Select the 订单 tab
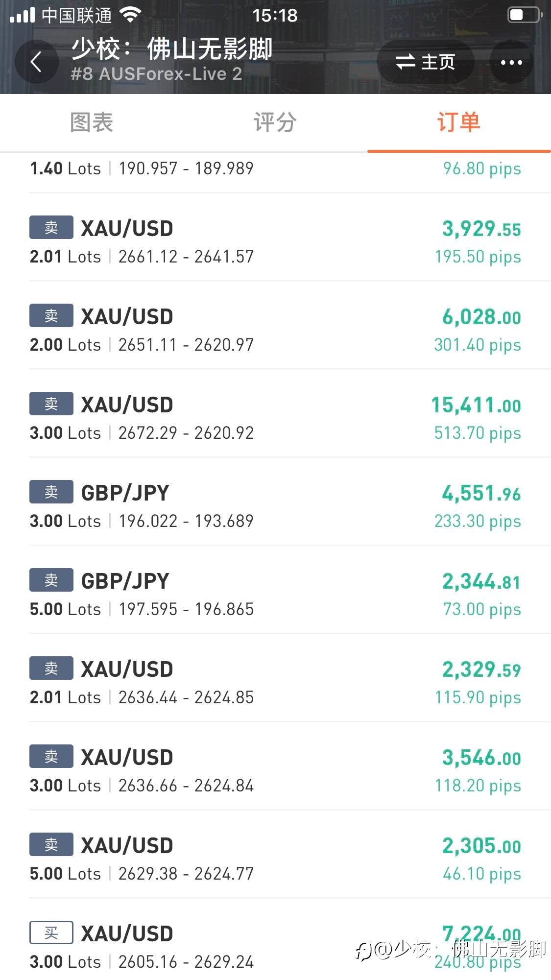 (459, 122)
